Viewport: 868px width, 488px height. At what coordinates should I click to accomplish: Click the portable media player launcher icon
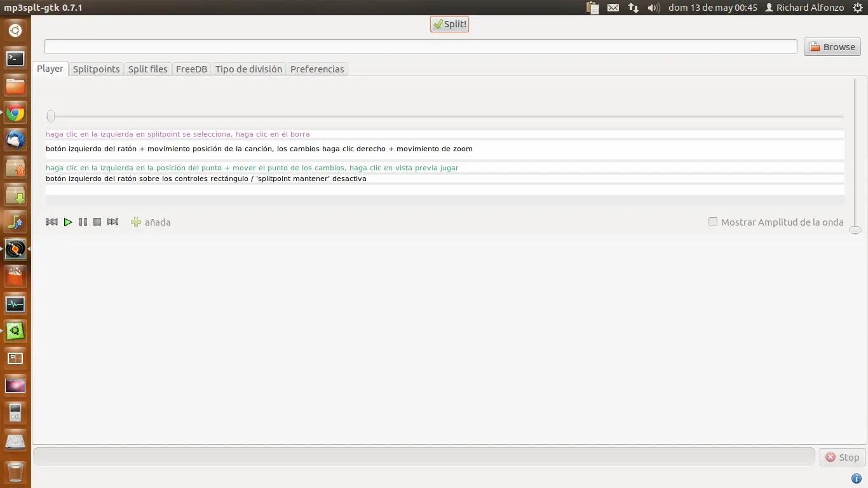[15, 413]
